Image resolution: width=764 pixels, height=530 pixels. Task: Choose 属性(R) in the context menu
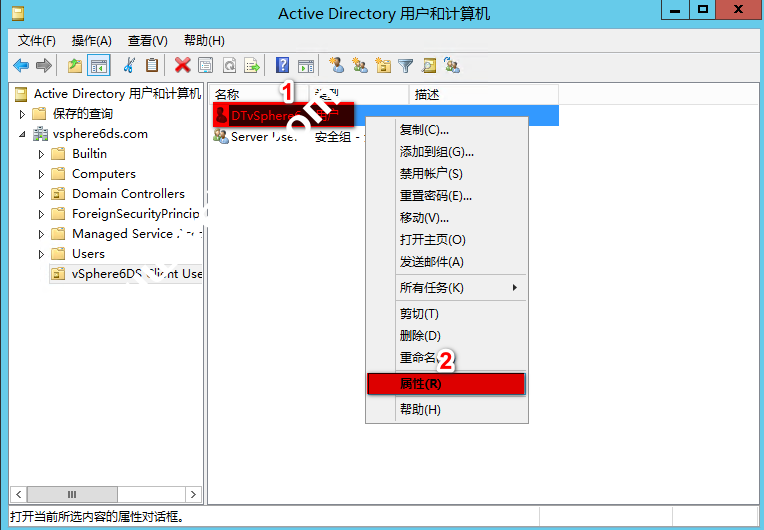[x=446, y=384]
